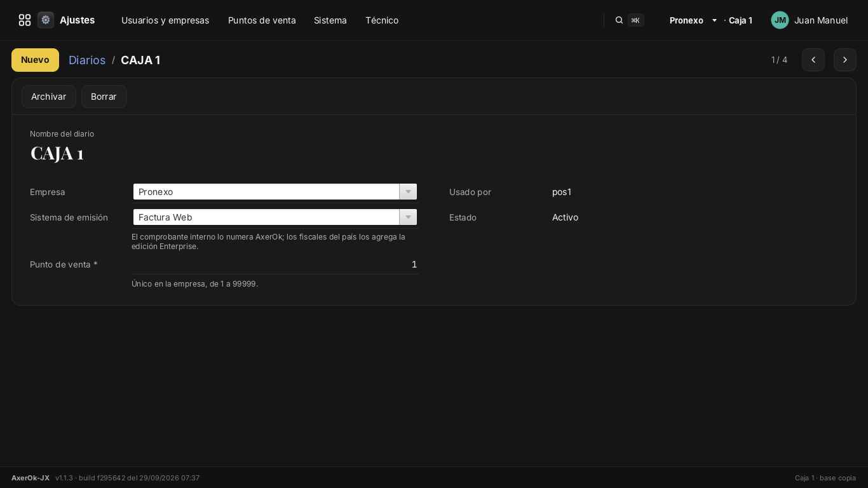The height and width of the screenshot is (488, 868).
Task: Click the Ajustes gear icon
Action: point(46,20)
